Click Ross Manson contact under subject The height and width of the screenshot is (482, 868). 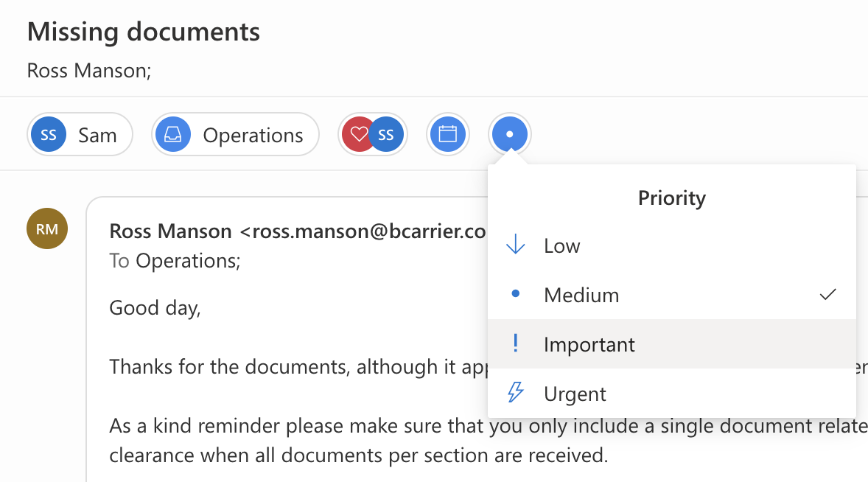[x=89, y=71]
